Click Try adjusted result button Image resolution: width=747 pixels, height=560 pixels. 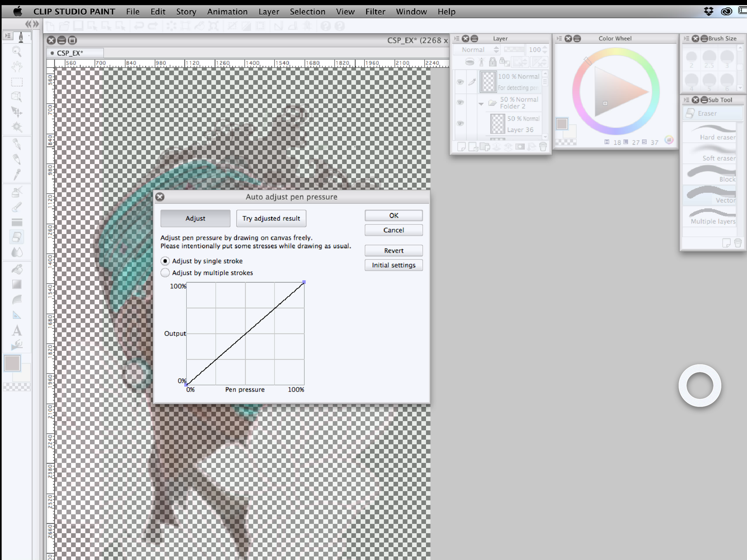coord(271,218)
